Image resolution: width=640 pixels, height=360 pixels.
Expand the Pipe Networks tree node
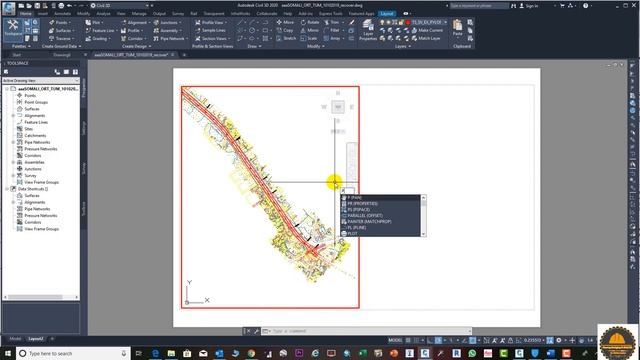point(13,142)
